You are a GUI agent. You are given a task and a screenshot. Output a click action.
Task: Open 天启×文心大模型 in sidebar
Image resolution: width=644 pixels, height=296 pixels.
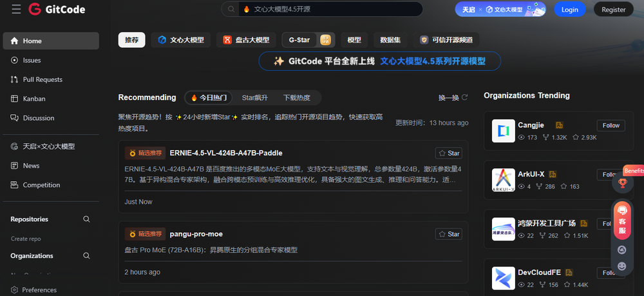(51, 146)
